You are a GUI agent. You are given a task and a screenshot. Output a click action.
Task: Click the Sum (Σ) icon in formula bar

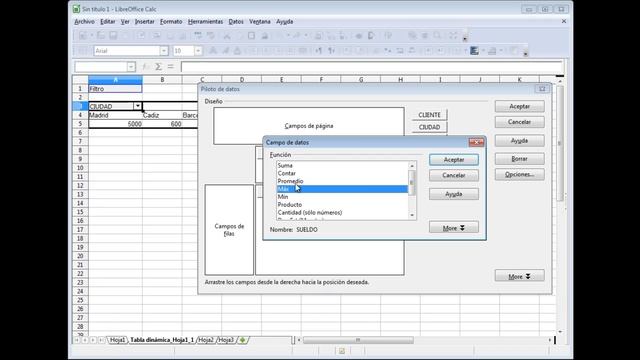pyautogui.click(x=158, y=67)
